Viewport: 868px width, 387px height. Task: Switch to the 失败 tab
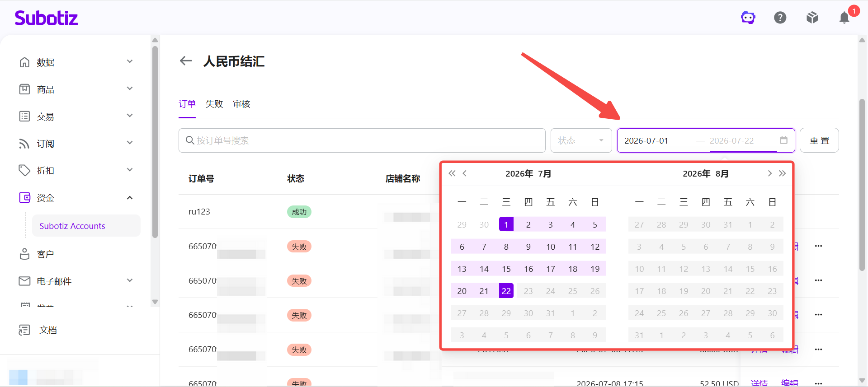tap(214, 104)
